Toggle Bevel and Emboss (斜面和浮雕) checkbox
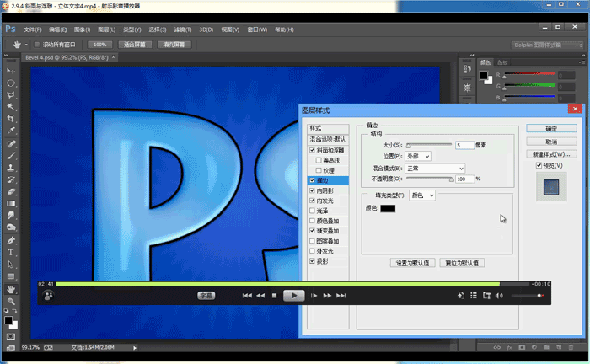The image size is (590, 364). point(312,150)
